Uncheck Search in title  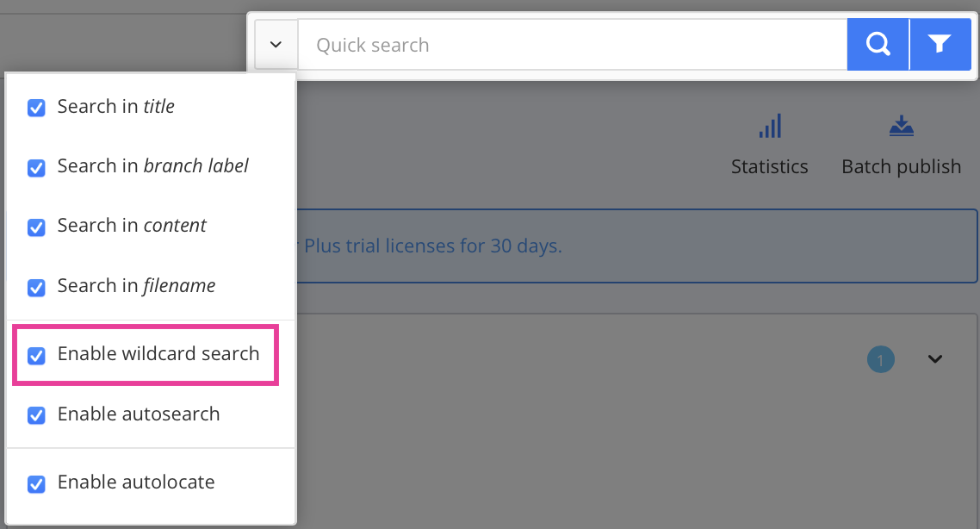pos(36,108)
